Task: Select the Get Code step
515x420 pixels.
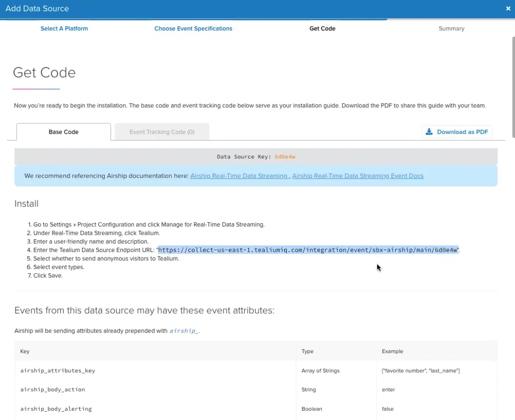Action: point(322,29)
